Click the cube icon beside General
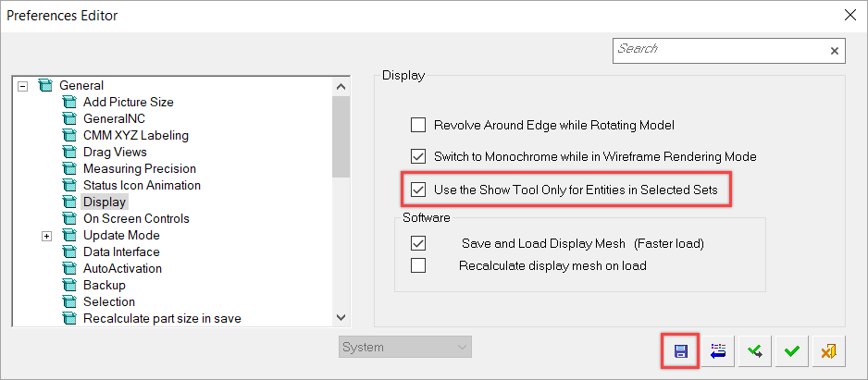868x380 pixels. click(x=43, y=85)
